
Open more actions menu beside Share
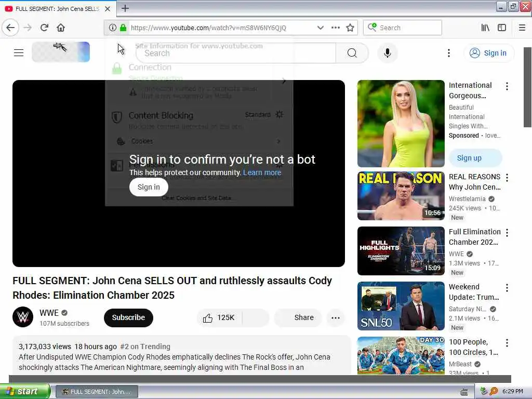pyautogui.click(x=335, y=317)
